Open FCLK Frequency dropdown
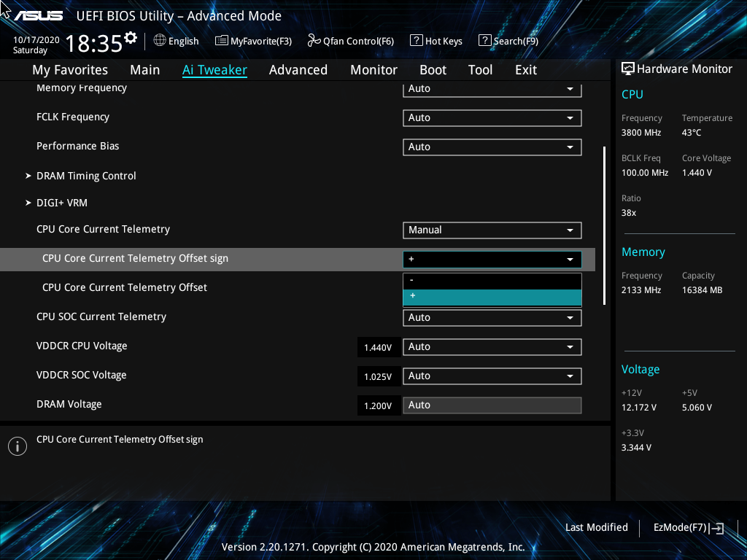747x560 pixels. (x=492, y=118)
